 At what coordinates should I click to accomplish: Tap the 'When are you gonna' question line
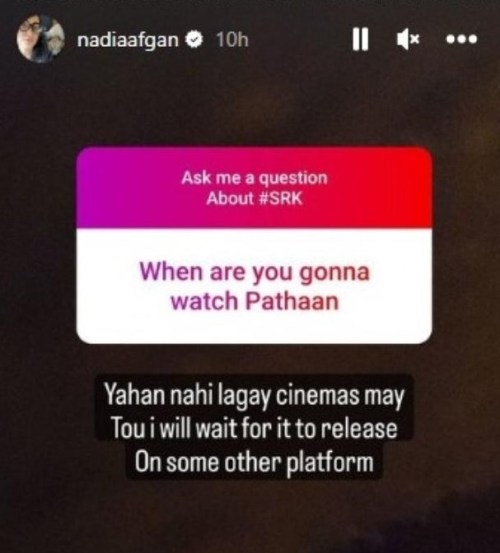click(254, 272)
